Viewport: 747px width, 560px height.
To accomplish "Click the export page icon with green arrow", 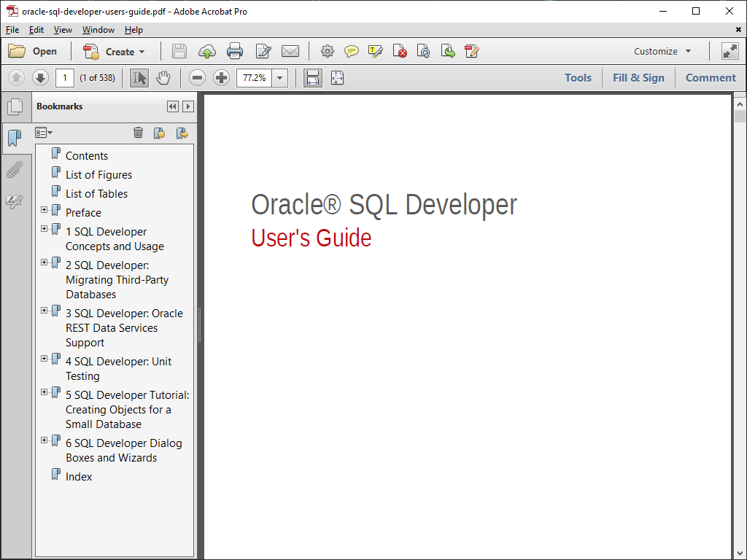I will click(x=448, y=51).
